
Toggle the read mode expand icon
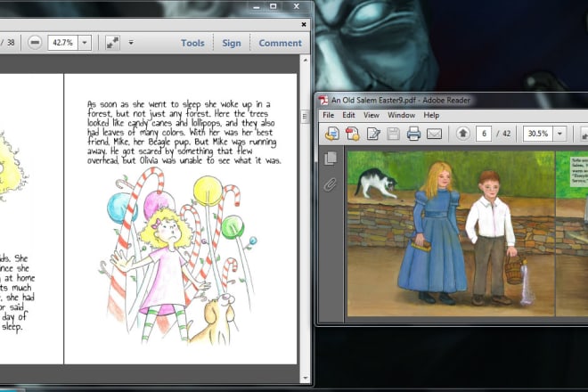pos(112,43)
